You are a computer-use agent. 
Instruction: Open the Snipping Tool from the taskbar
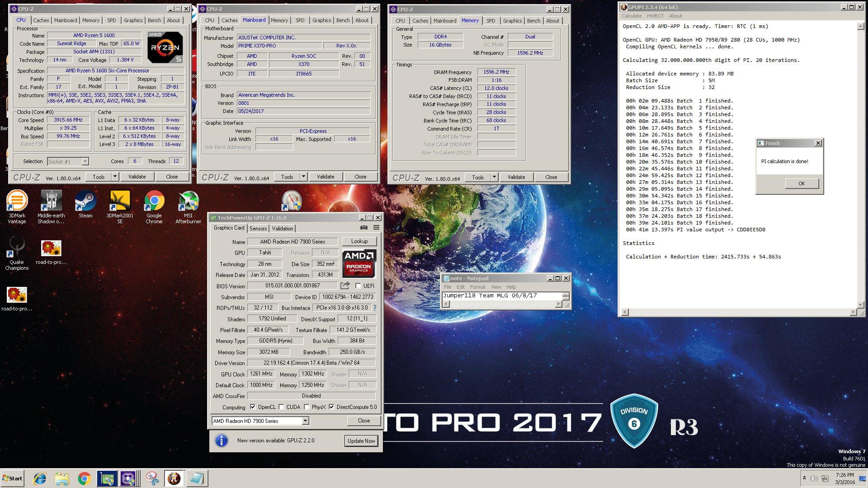(152, 479)
